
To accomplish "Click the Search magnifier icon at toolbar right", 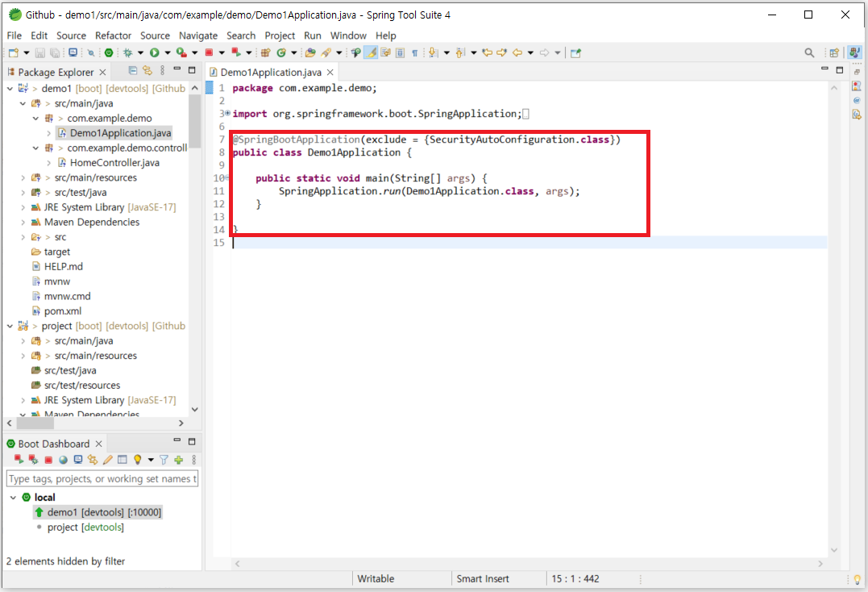I will tap(809, 52).
